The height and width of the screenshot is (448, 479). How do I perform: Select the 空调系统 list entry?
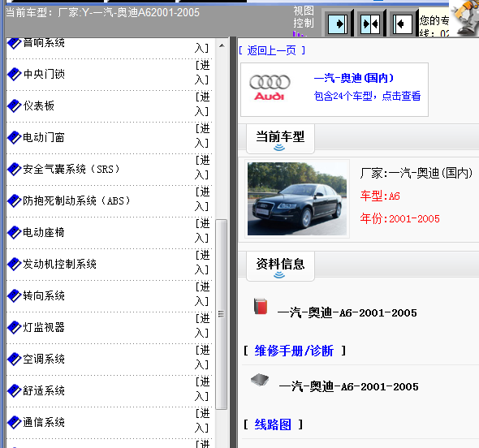tap(44, 360)
